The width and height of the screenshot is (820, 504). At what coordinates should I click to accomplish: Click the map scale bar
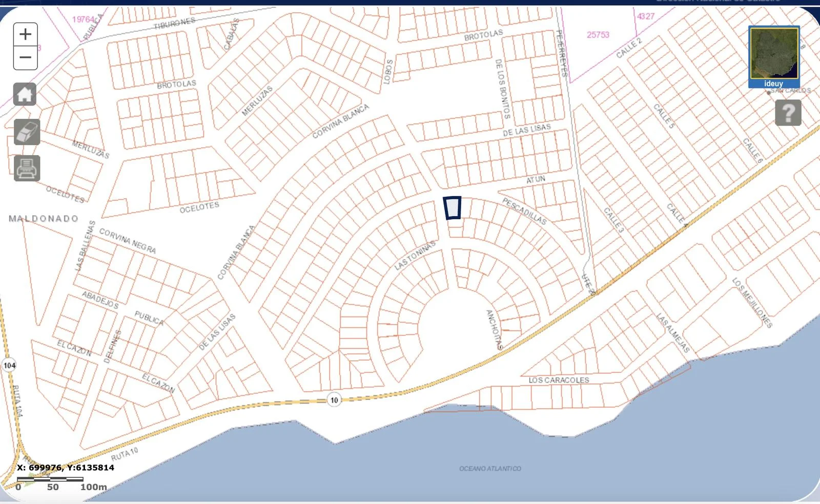pos(50,479)
